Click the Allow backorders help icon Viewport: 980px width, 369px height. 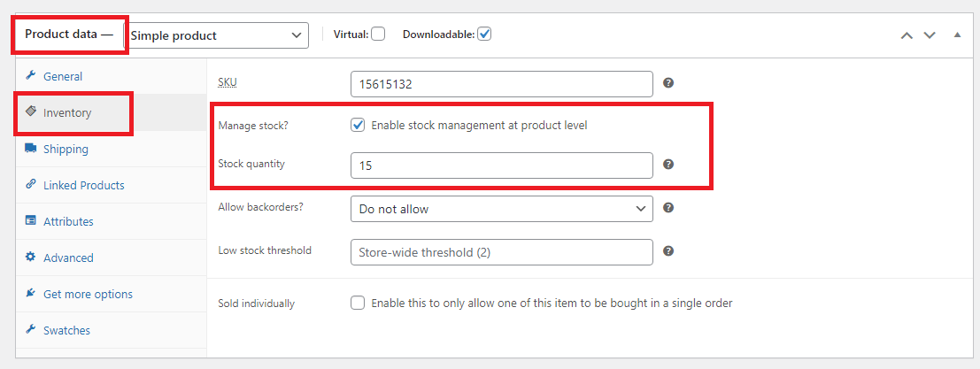668,208
